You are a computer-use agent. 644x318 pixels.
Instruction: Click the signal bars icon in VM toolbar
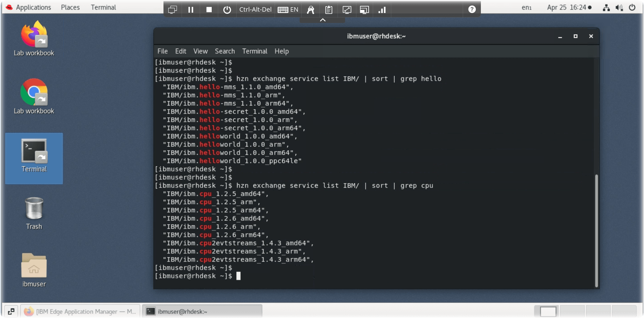(382, 10)
